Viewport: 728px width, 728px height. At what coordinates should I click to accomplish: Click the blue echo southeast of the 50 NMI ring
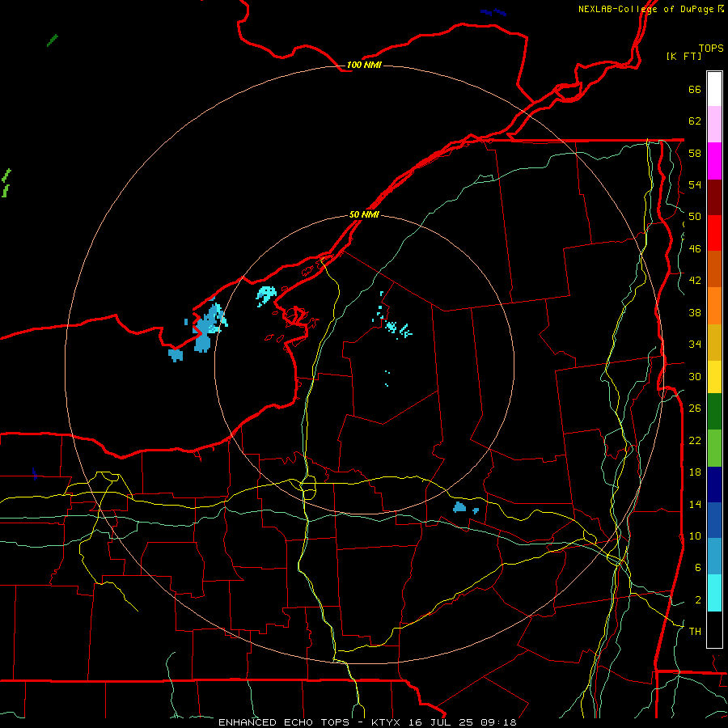459,507
